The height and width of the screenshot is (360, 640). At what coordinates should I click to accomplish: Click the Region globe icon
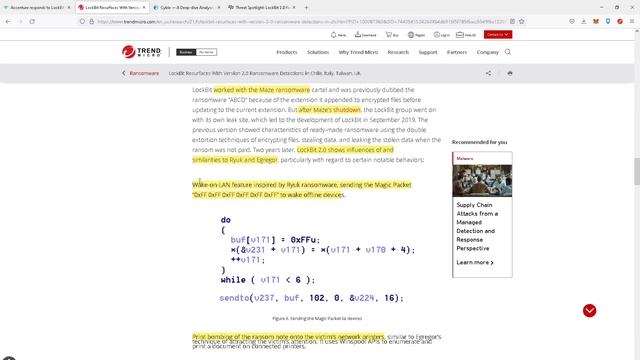411,35
